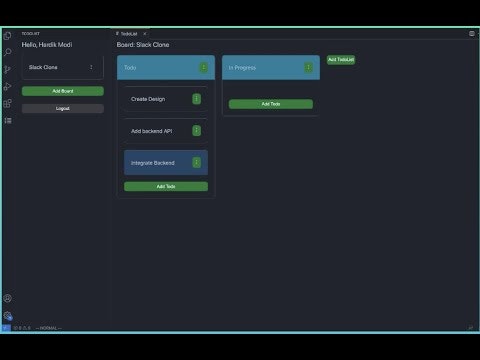The height and width of the screenshot is (360, 480).
Task: Click the In Progress column header
Action: pyautogui.click(x=271, y=68)
